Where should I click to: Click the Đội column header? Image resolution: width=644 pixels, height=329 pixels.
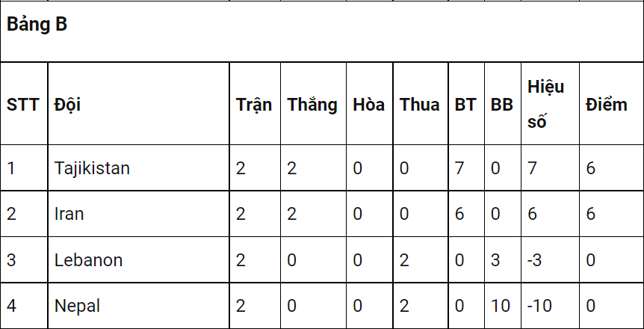tap(67, 105)
